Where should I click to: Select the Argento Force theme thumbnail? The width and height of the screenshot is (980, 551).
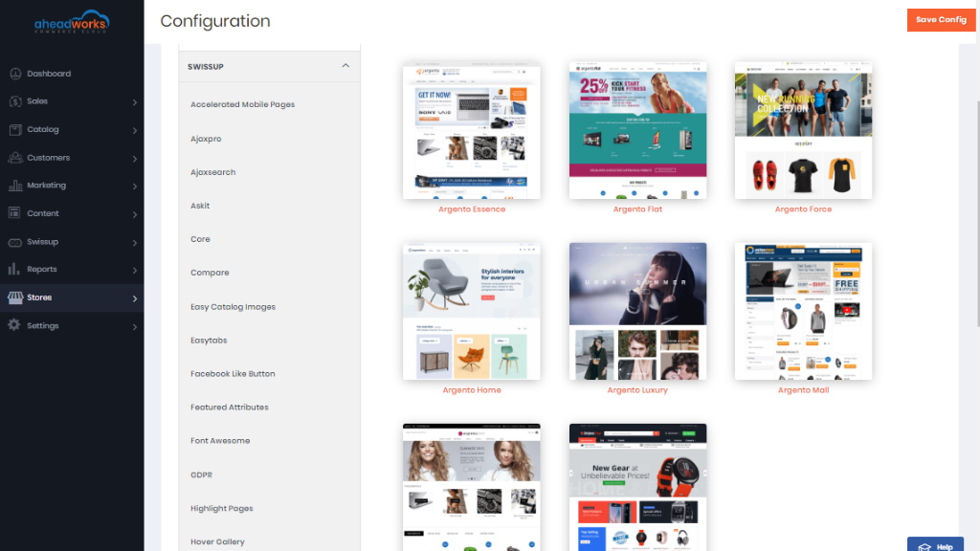tap(803, 130)
